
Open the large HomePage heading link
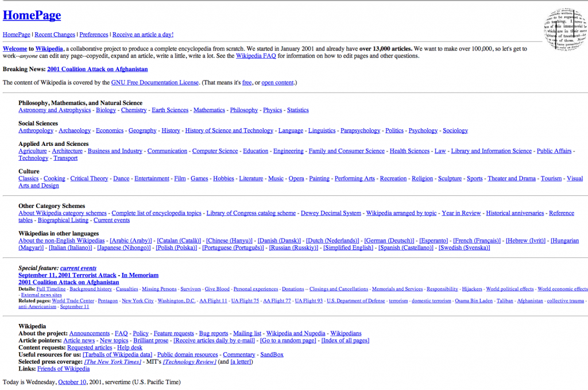[x=32, y=15]
